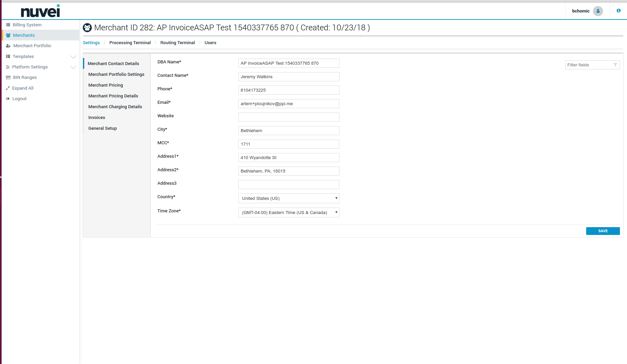Switch to the Routing Terminal tab

tap(178, 43)
